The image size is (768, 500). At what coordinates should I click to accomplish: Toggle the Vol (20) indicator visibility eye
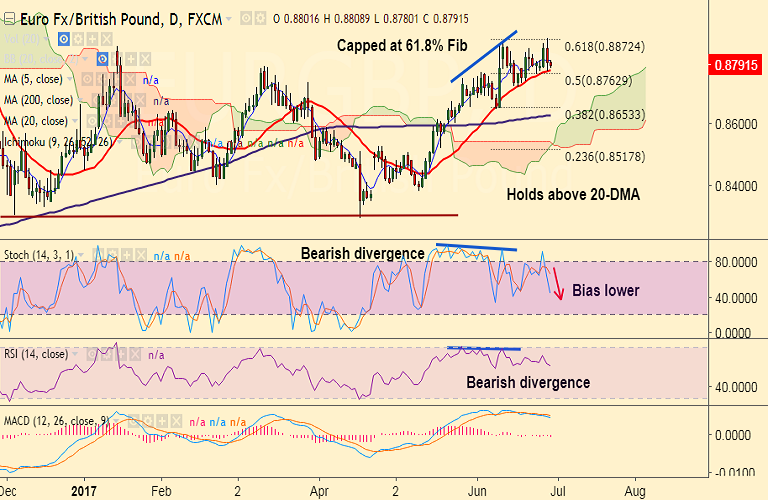64,39
